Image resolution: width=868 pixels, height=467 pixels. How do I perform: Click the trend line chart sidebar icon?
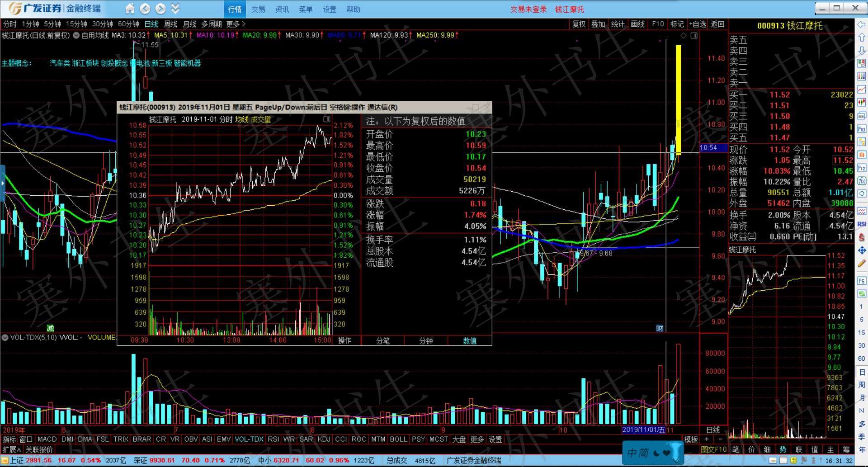862,90
